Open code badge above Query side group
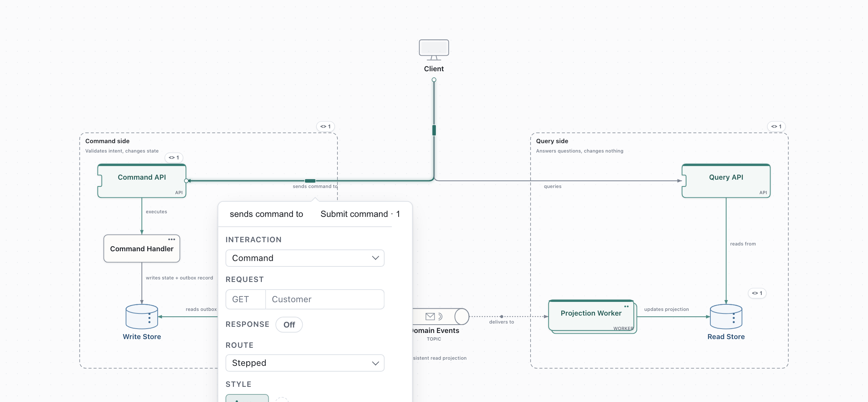The height and width of the screenshot is (402, 868). point(776,127)
